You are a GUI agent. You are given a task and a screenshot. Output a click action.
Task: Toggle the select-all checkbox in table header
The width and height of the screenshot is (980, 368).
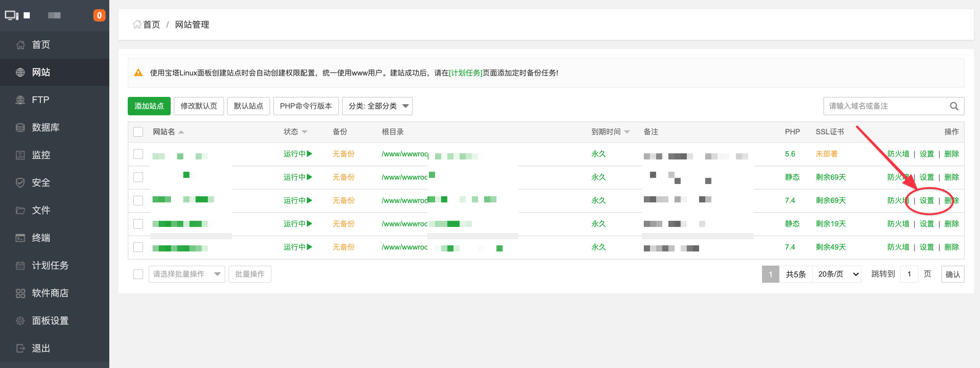tap(138, 132)
